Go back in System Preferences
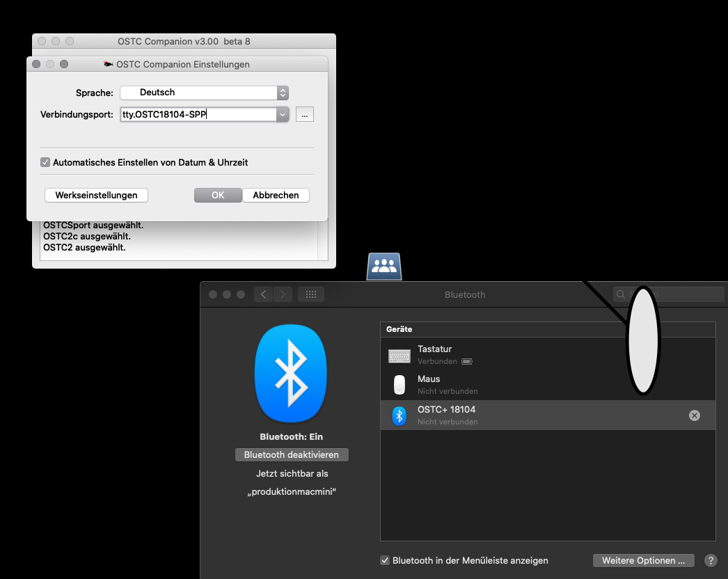The image size is (728, 579). click(x=263, y=294)
